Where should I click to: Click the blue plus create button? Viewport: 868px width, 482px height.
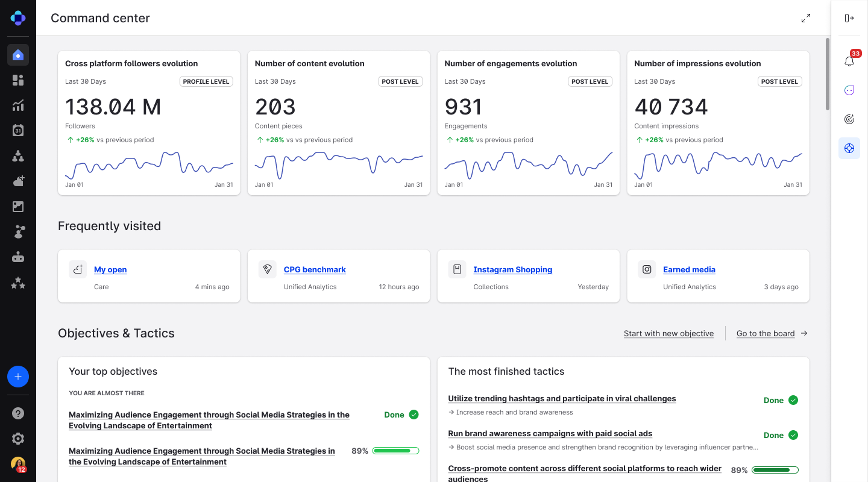pyautogui.click(x=18, y=377)
